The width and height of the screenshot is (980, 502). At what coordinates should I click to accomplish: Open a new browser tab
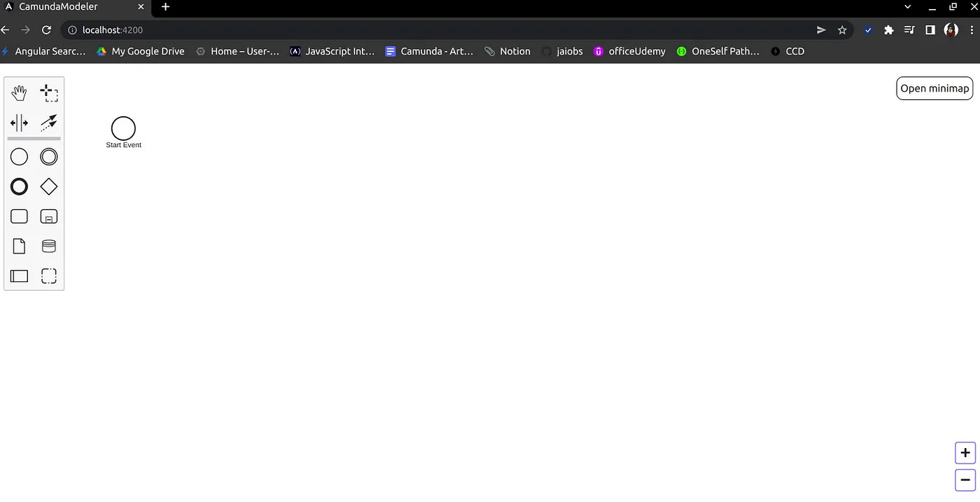[x=165, y=7]
